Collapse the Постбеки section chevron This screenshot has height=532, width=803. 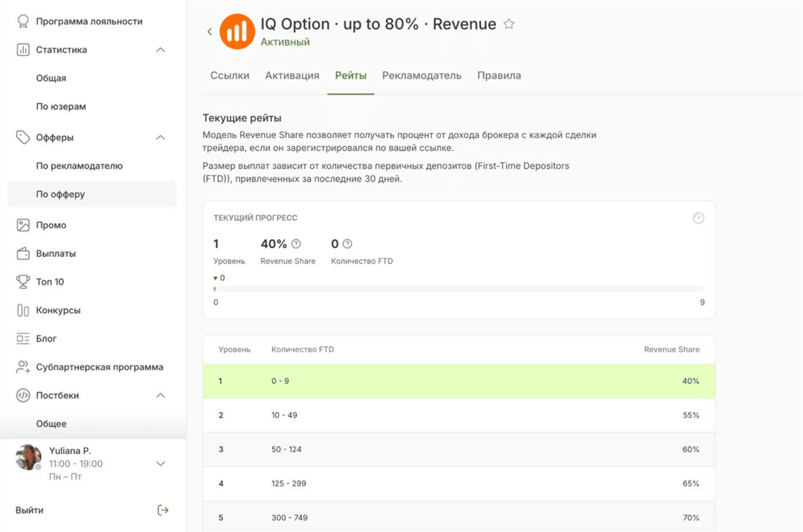(161, 395)
